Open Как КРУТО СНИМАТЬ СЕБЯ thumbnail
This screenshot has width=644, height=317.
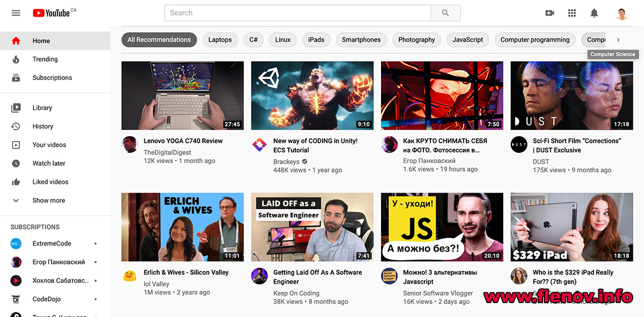442,95
